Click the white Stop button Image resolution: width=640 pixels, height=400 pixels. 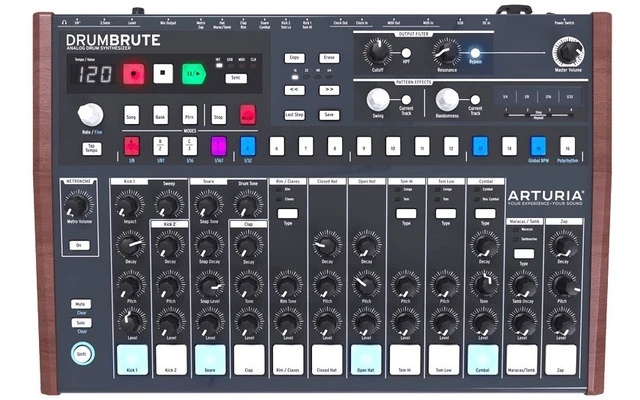tap(163, 73)
